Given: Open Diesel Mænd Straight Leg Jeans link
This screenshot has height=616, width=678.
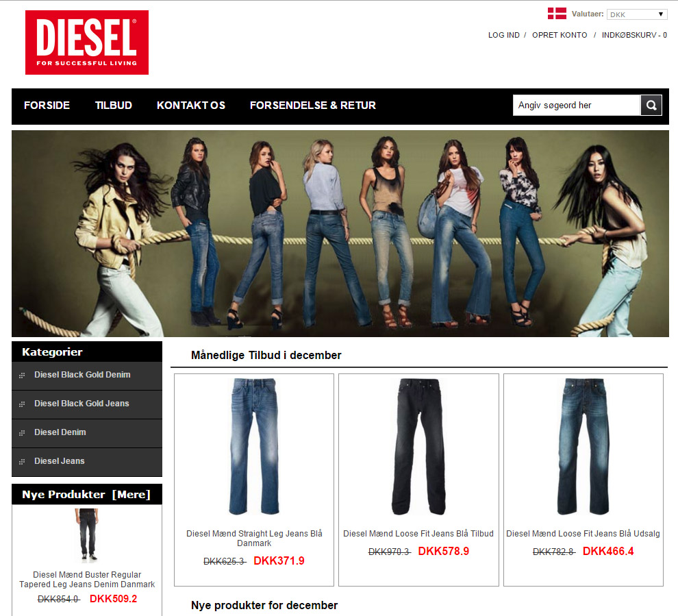Looking at the screenshot, I should click(254, 538).
